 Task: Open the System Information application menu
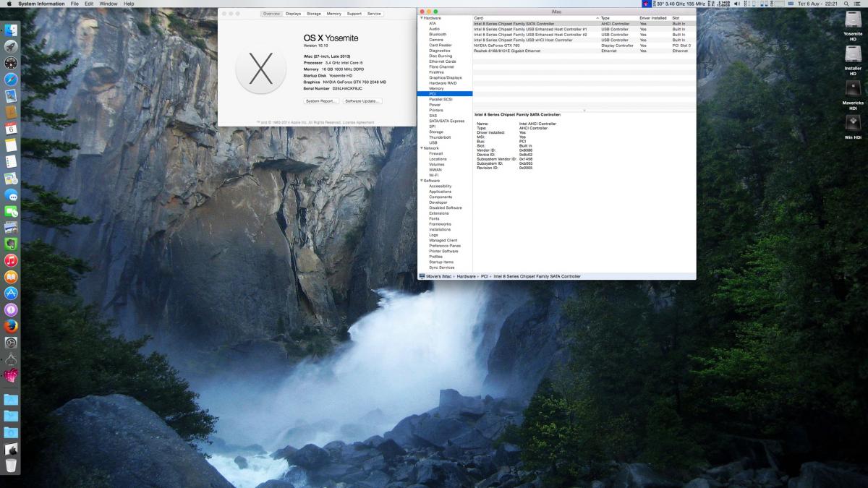(41, 4)
